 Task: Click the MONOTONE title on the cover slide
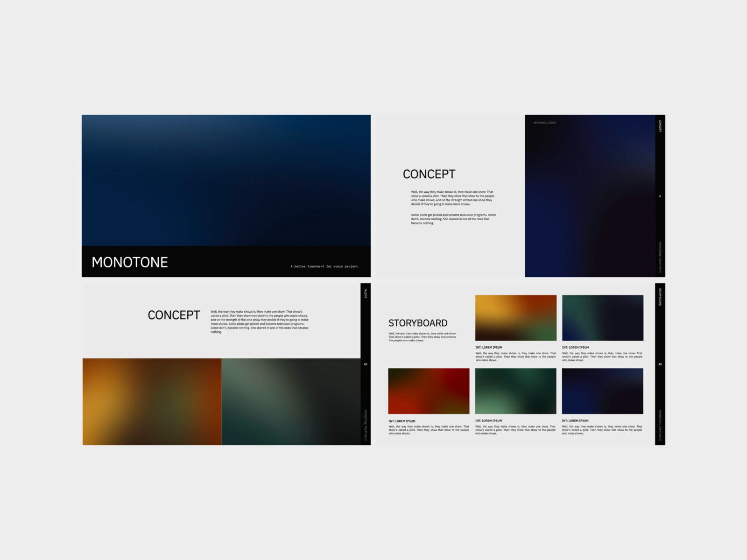coord(129,262)
